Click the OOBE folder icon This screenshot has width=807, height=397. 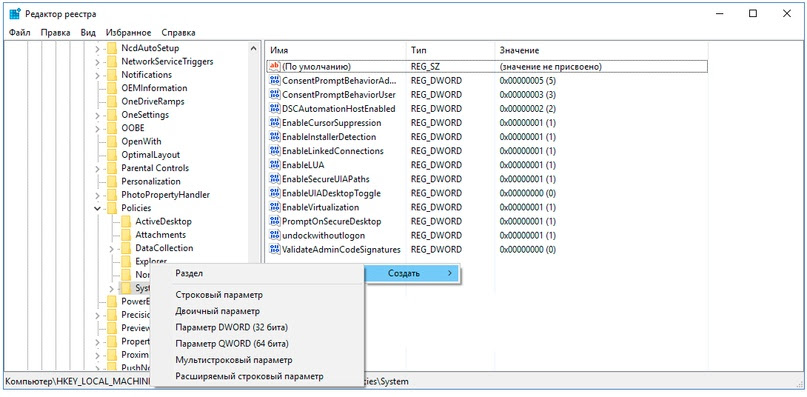(x=112, y=129)
